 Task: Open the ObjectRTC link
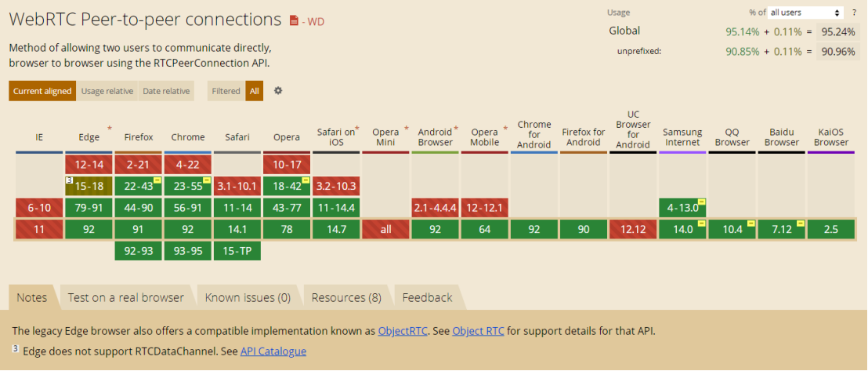[403, 331]
